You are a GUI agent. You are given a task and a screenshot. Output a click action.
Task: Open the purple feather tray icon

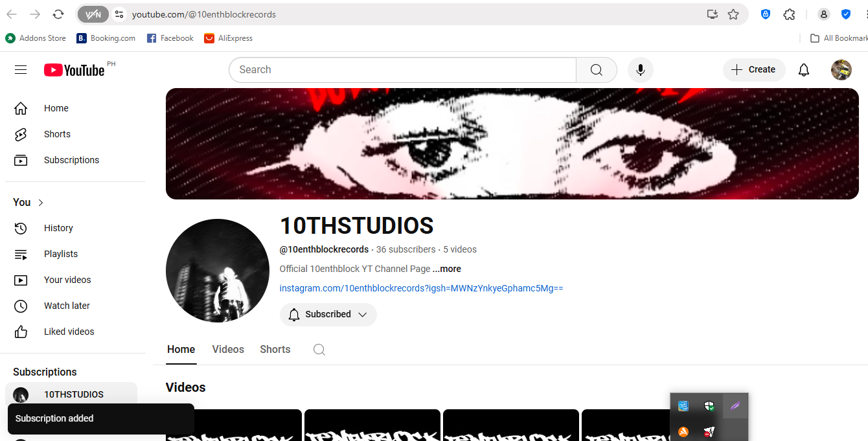(735, 406)
